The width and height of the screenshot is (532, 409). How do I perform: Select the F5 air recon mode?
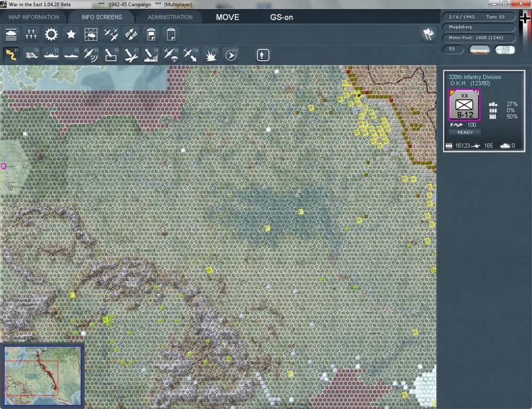91,55
